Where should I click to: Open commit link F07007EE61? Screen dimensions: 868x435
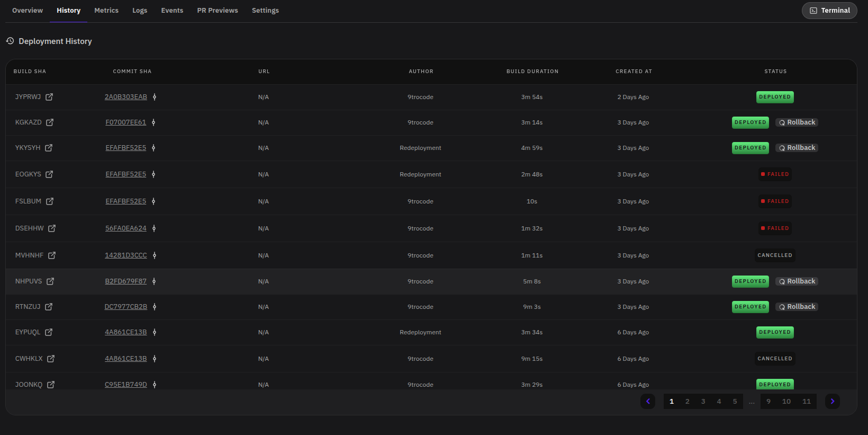(x=126, y=122)
